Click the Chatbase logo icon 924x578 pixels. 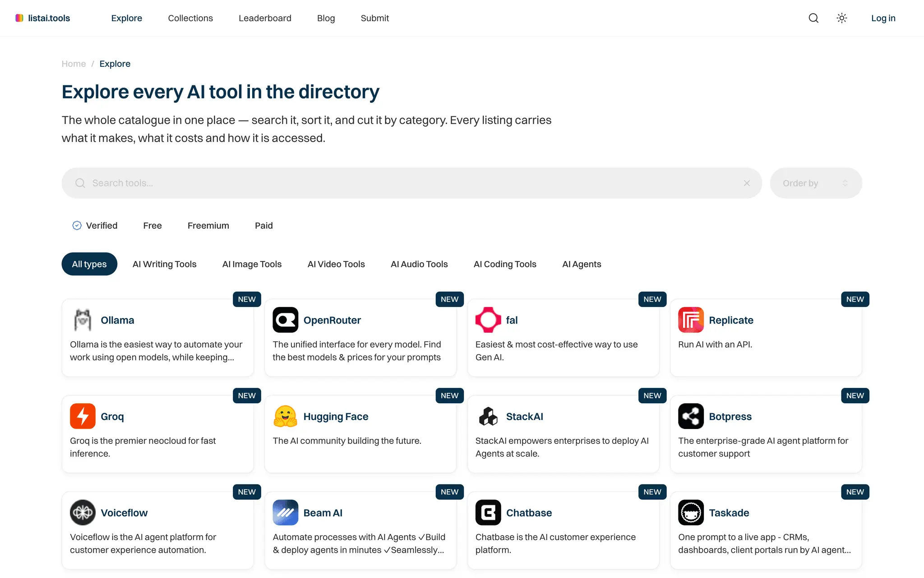(x=488, y=513)
